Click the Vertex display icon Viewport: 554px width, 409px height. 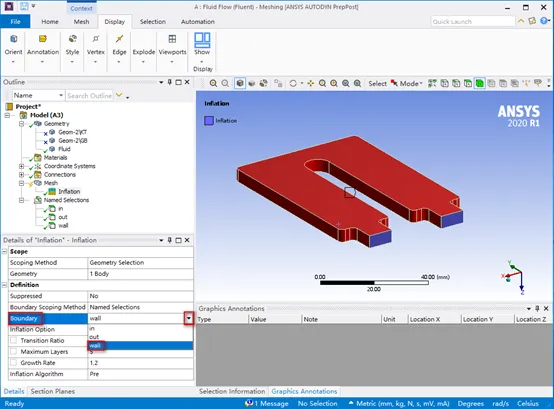tap(95, 39)
